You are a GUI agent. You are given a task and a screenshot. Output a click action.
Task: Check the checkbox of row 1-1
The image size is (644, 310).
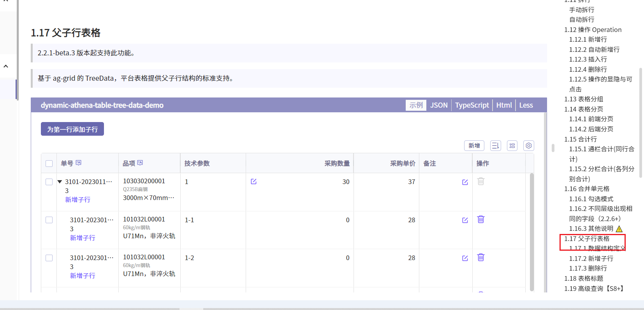click(x=49, y=220)
